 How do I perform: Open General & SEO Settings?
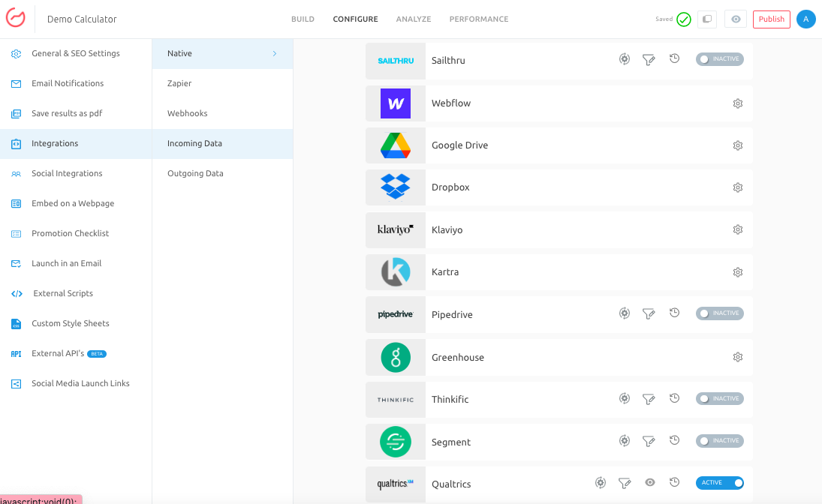click(x=76, y=53)
